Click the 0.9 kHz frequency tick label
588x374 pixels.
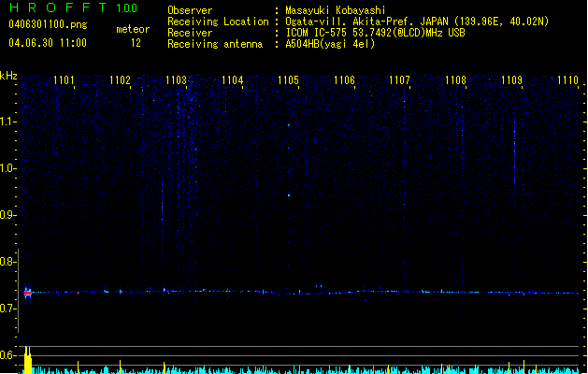(x=8, y=215)
